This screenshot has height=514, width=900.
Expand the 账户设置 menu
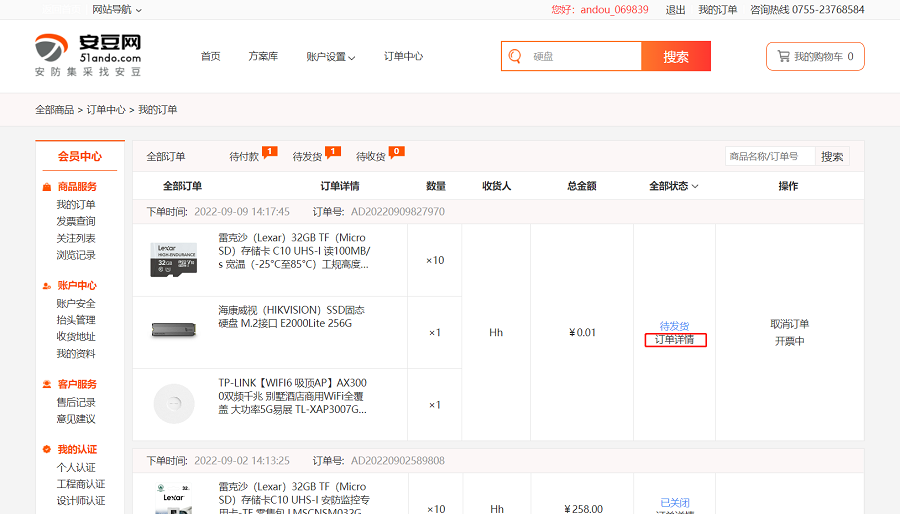click(x=330, y=56)
